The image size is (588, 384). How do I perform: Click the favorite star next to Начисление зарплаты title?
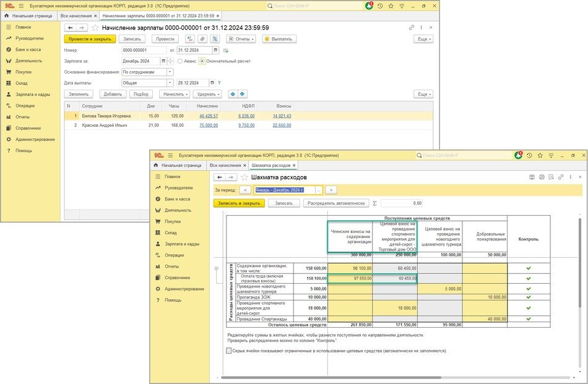(x=95, y=28)
